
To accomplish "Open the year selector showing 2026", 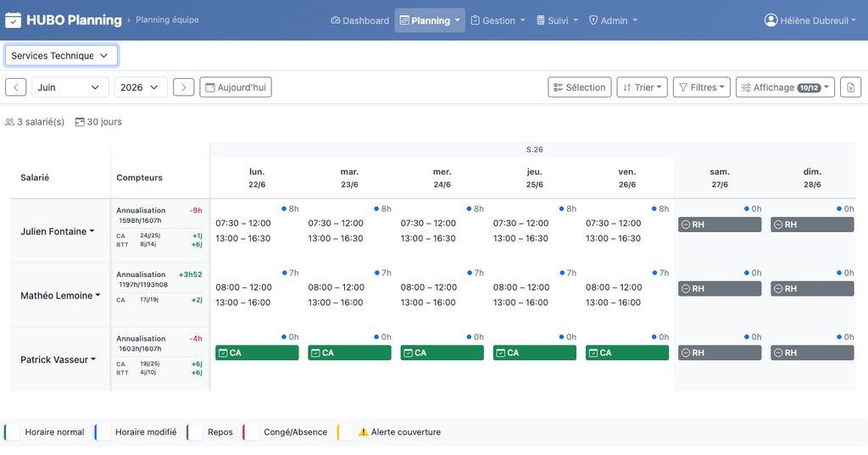I will click(140, 87).
